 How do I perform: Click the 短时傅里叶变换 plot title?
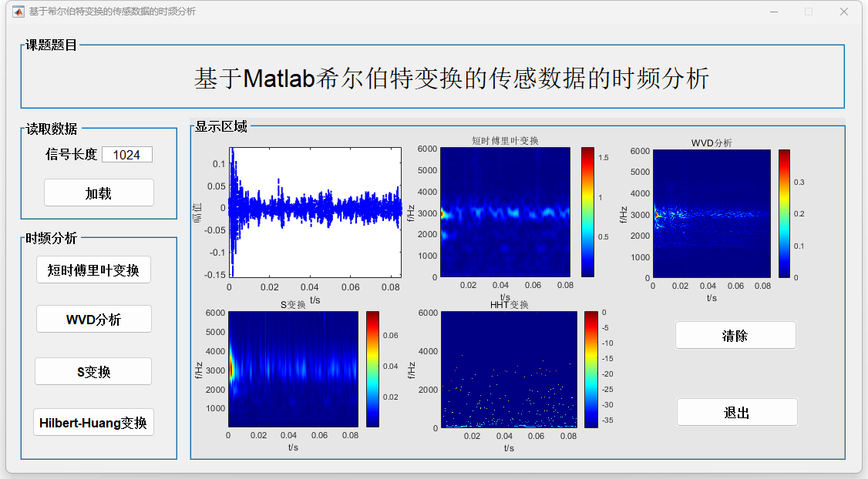pyautogui.click(x=505, y=140)
